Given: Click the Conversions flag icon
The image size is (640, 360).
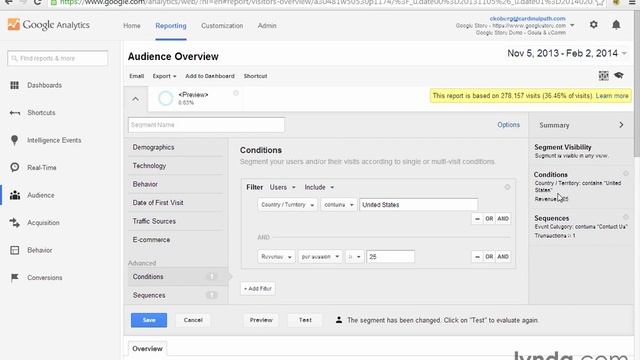Looking at the screenshot, I should (x=15, y=278).
